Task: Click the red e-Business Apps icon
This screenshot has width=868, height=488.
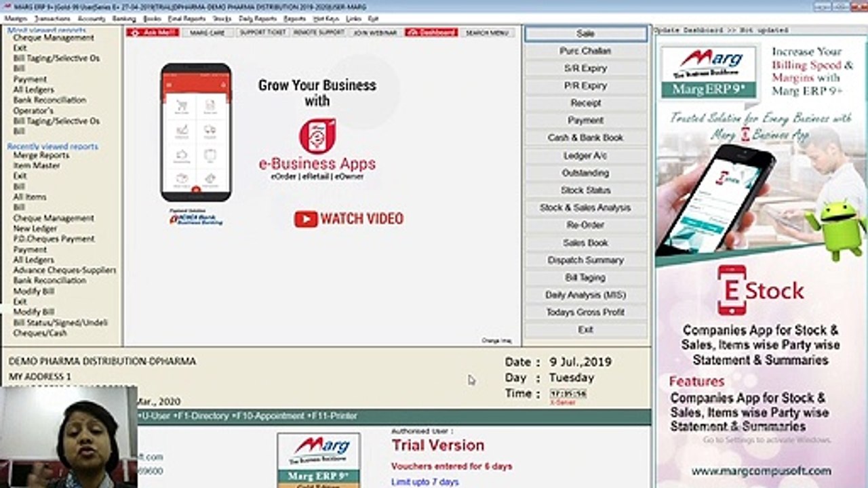Action: coord(317,136)
